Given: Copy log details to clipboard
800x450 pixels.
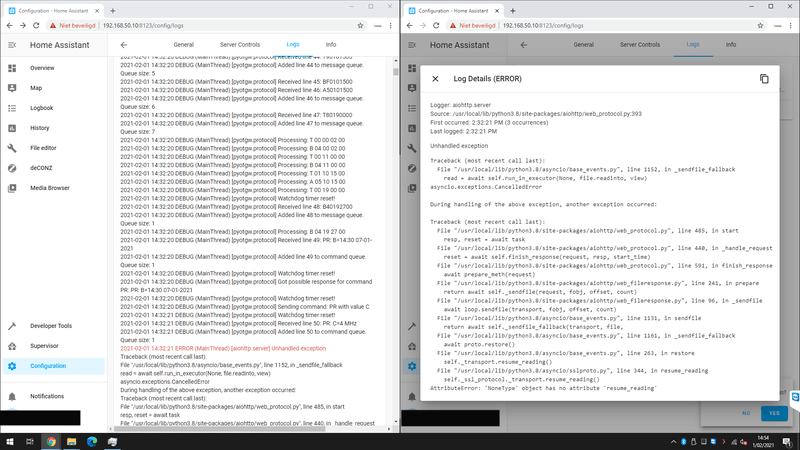Looking at the screenshot, I should click(764, 79).
